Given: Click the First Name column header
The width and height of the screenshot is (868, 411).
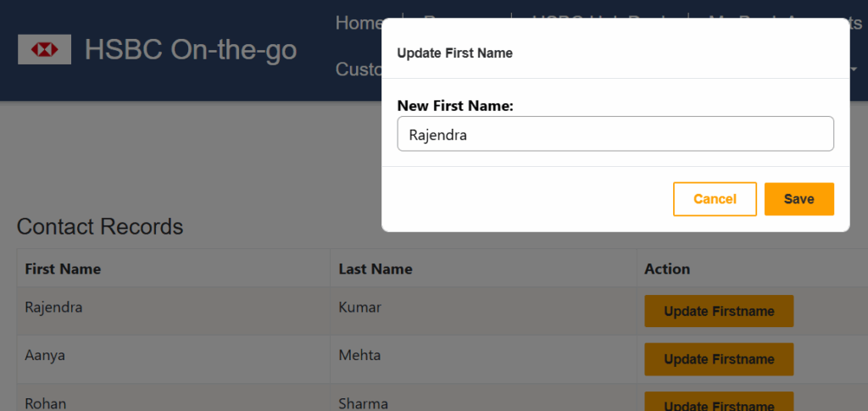Looking at the screenshot, I should [63, 269].
